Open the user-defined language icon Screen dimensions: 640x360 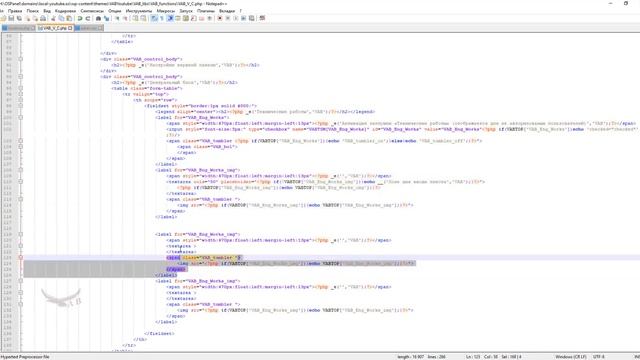point(178,18)
